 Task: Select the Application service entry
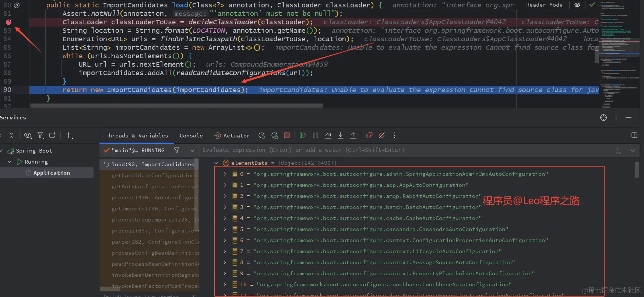47,173
